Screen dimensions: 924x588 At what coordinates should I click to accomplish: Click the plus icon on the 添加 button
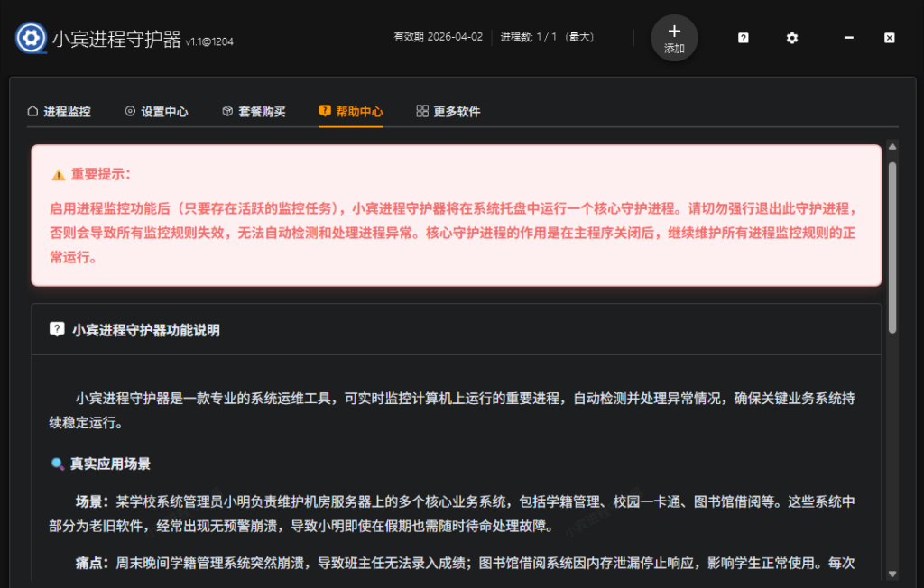[x=674, y=30]
